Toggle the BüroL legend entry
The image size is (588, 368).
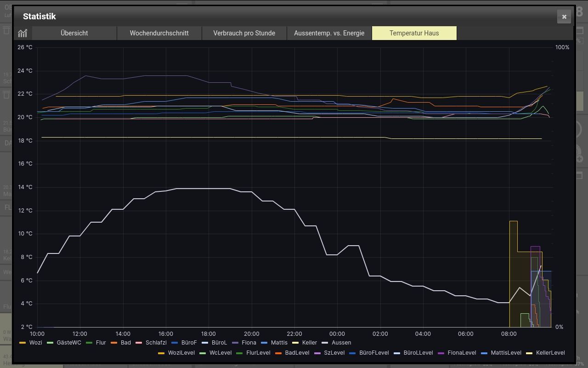coord(215,343)
